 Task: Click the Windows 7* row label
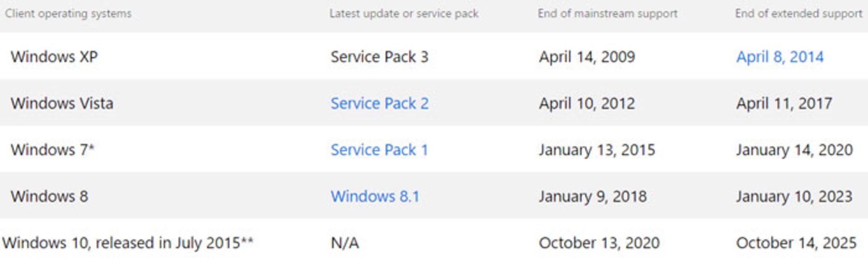(52, 150)
